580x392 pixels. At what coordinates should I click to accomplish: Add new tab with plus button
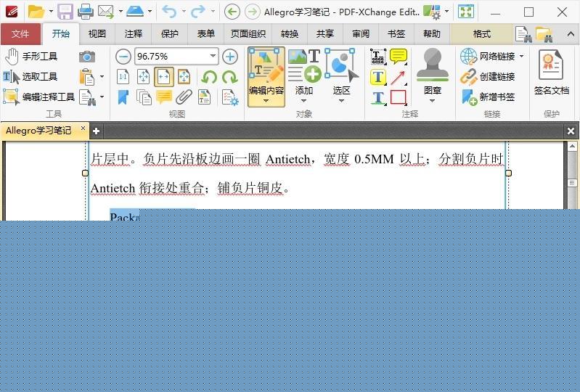coord(96,131)
